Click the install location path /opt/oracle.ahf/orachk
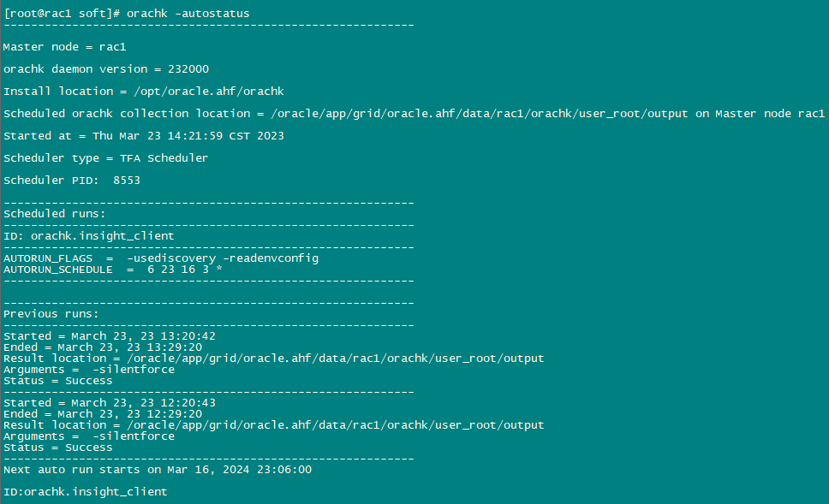 pyautogui.click(x=209, y=92)
